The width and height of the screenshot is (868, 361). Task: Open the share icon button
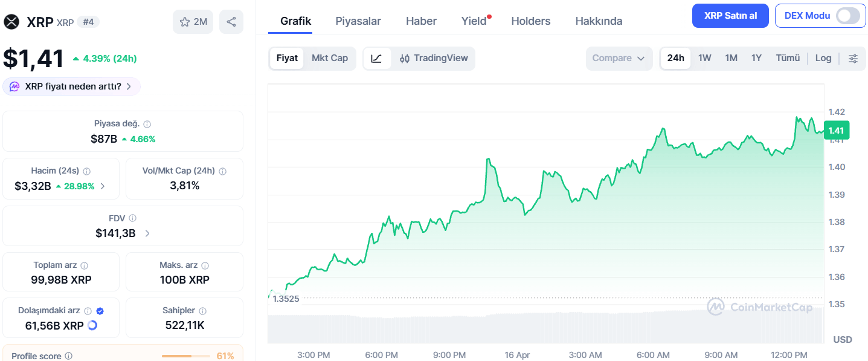point(231,22)
